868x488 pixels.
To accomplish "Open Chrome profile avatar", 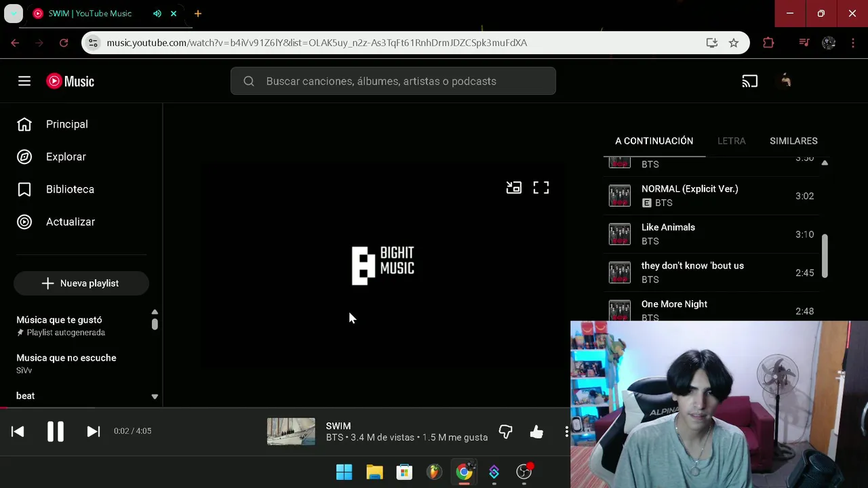I will pyautogui.click(x=829, y=43).
